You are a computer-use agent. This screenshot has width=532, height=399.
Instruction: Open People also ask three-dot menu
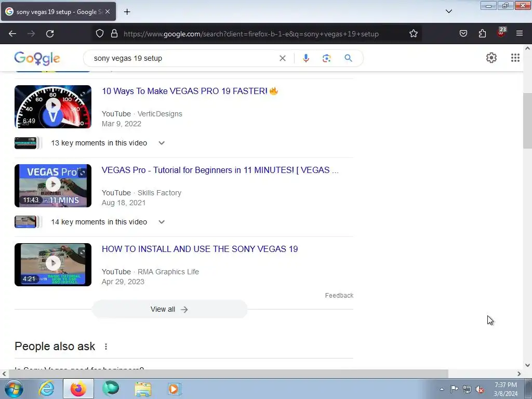point(106,347)
